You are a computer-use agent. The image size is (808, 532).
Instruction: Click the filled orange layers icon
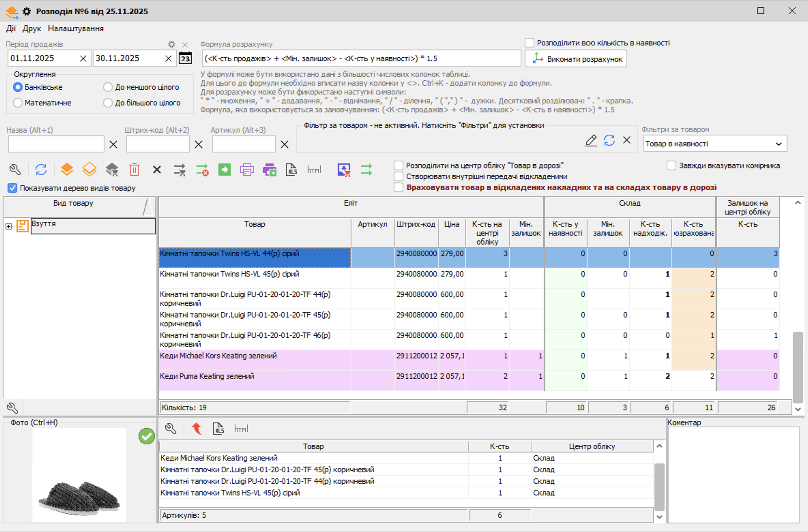point(67,169)
